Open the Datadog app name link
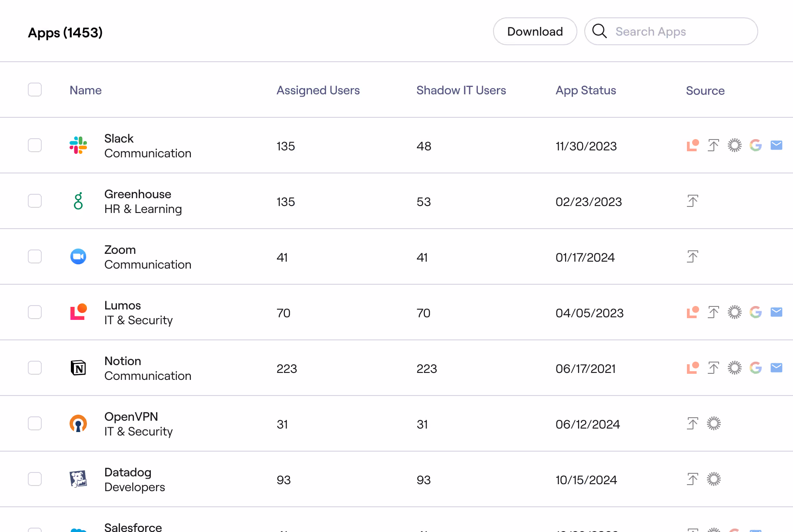Image resolution: width=793 pixels, height=532 pixels. point(128,472)
